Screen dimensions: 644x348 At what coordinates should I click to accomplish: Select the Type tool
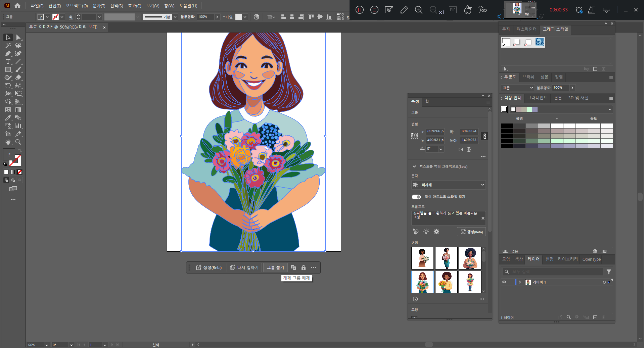coord(8,62)
